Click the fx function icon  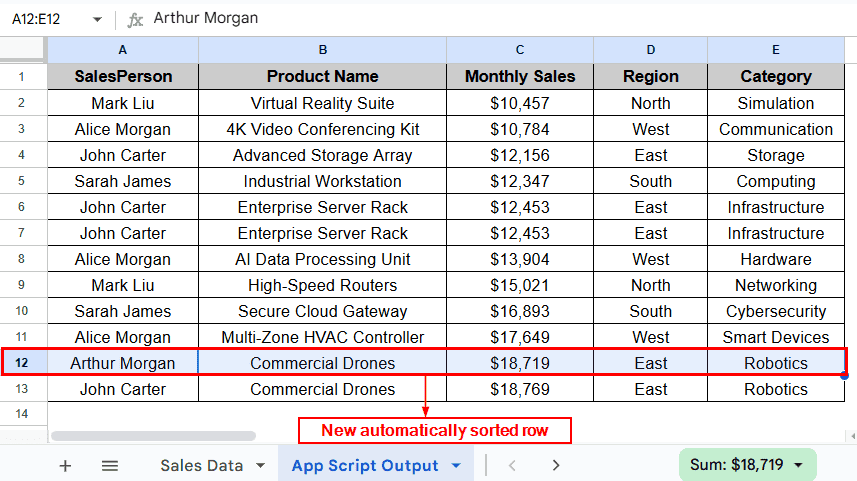[x=135, y=20]
